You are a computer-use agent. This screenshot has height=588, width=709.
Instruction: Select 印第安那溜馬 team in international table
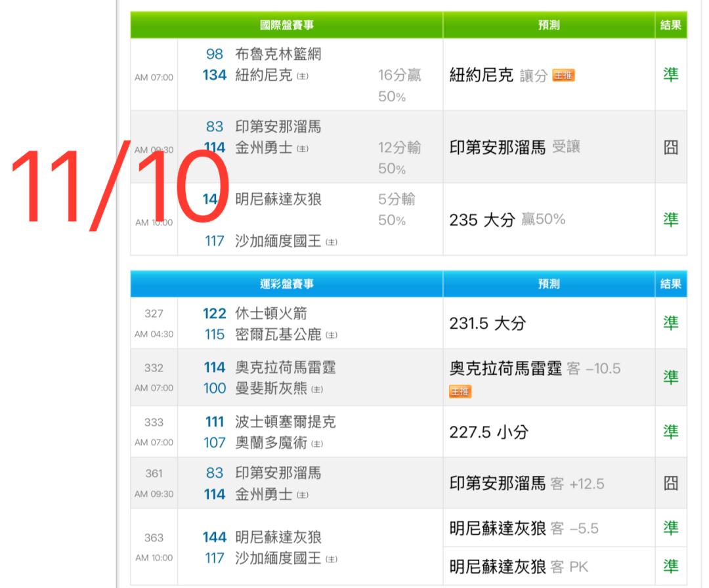coord(278,127)
